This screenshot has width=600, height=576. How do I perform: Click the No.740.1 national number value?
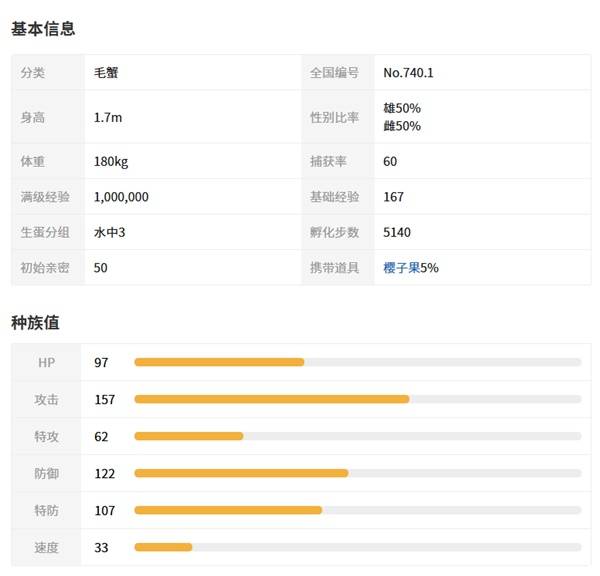(x=408, y=73)
